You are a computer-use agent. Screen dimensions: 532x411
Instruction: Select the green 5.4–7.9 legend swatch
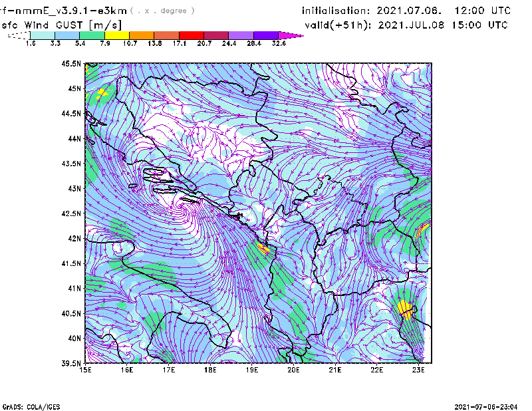pos(92,35)
